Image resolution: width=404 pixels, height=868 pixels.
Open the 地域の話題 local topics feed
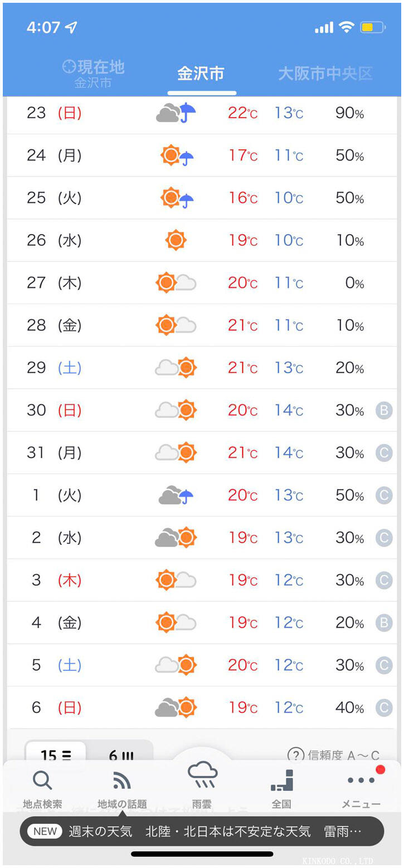coord(122,788)
